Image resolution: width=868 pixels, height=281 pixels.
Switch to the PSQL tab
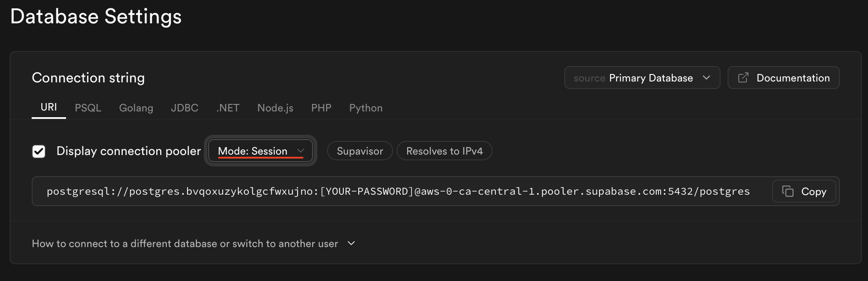88,108
